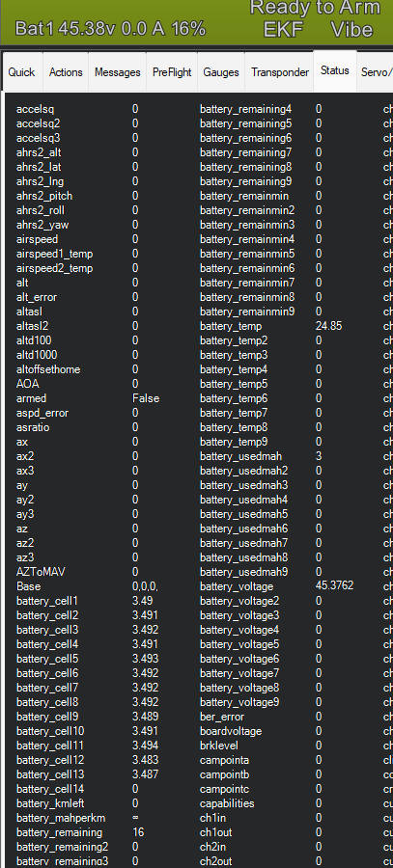Select the Base value 0,0,0
The image size is (393, 868).
coord(145,586)
